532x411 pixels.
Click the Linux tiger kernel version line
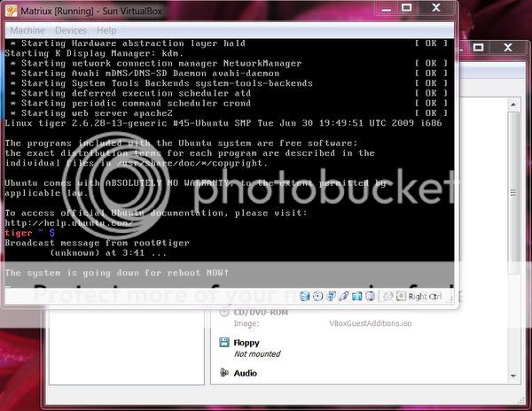(x=223, y=123)
